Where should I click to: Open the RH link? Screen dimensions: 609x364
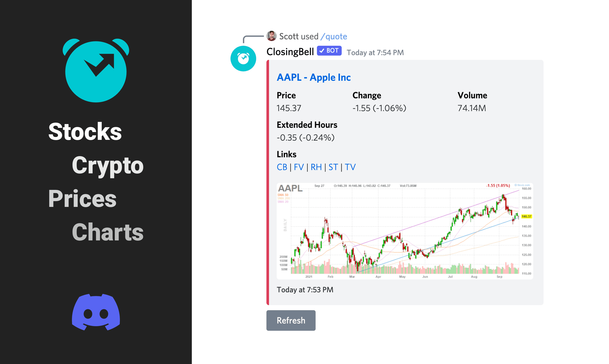316,167
